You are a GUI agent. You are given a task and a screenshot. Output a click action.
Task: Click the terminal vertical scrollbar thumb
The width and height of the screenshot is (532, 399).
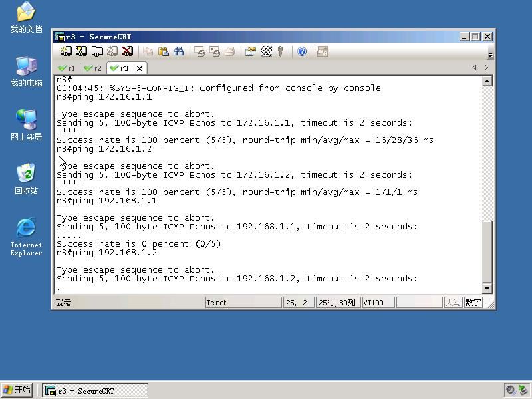487,252
